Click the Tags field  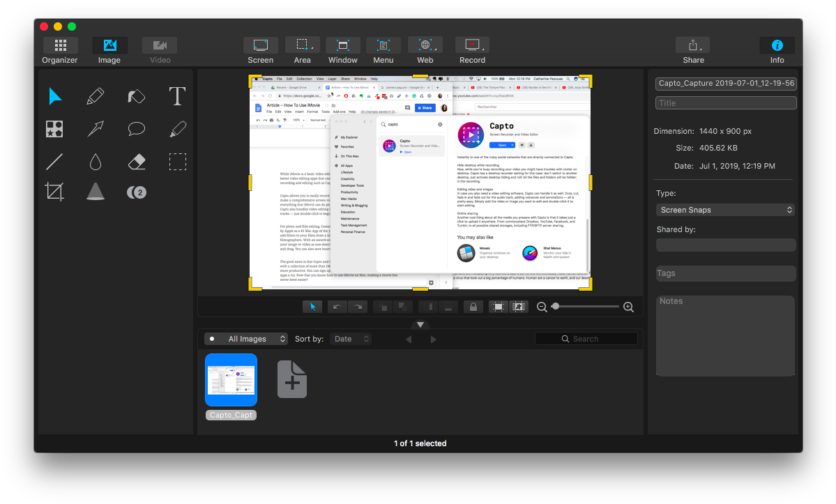coord(726,273)
